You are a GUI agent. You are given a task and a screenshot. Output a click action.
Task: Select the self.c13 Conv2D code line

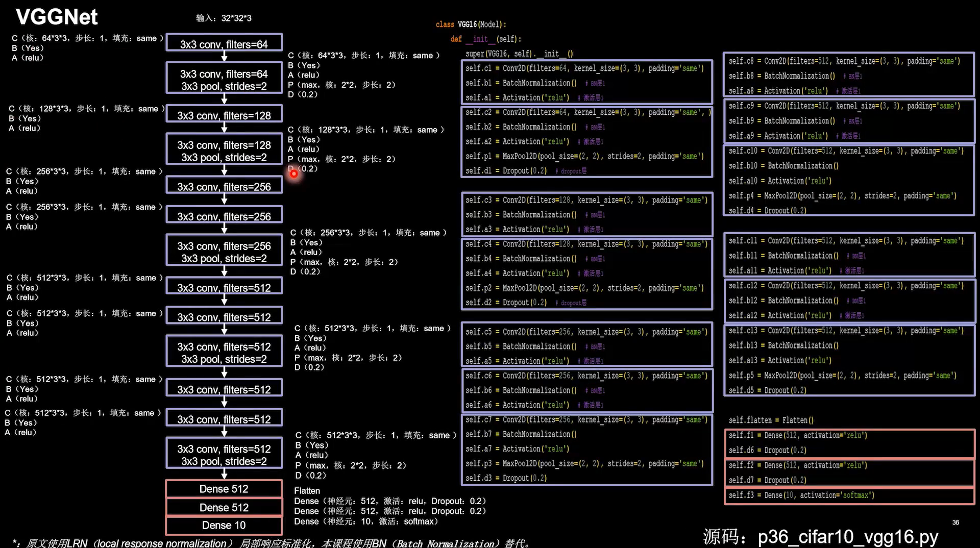coord(846,331)
